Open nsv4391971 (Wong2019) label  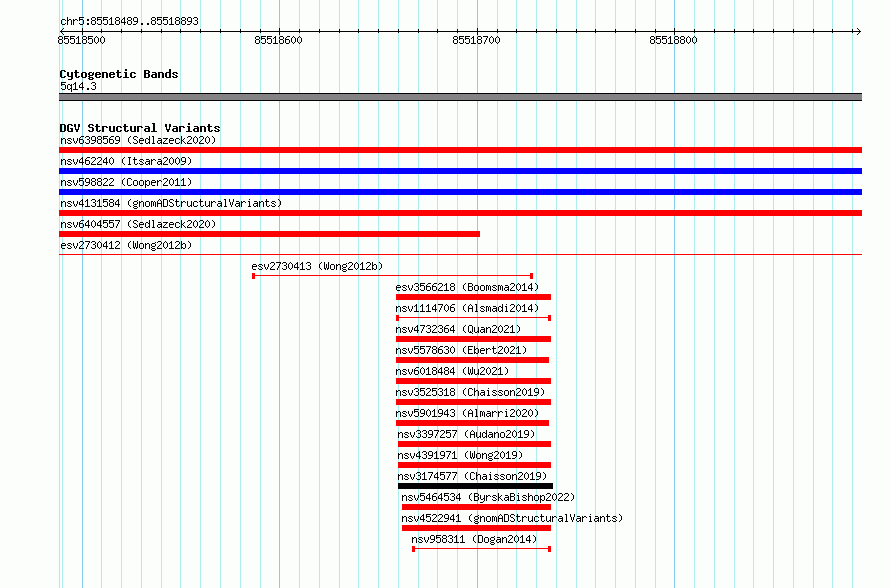click(460, 455)
